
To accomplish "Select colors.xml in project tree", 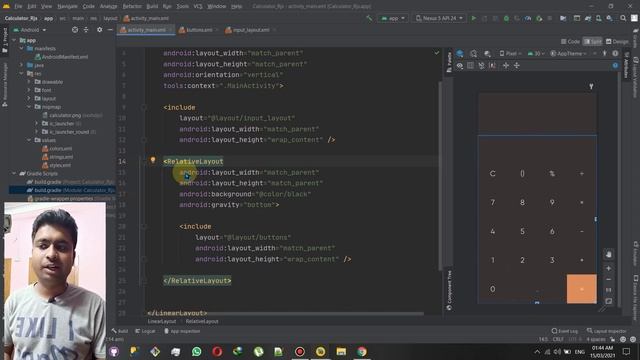I will 57,149.
